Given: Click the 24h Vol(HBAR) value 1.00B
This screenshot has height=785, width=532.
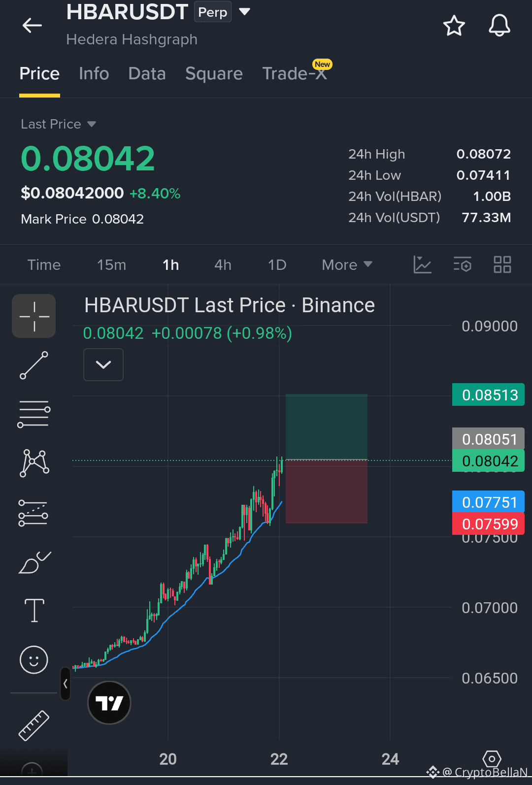Looking at the screenshot, I should 492,196.
